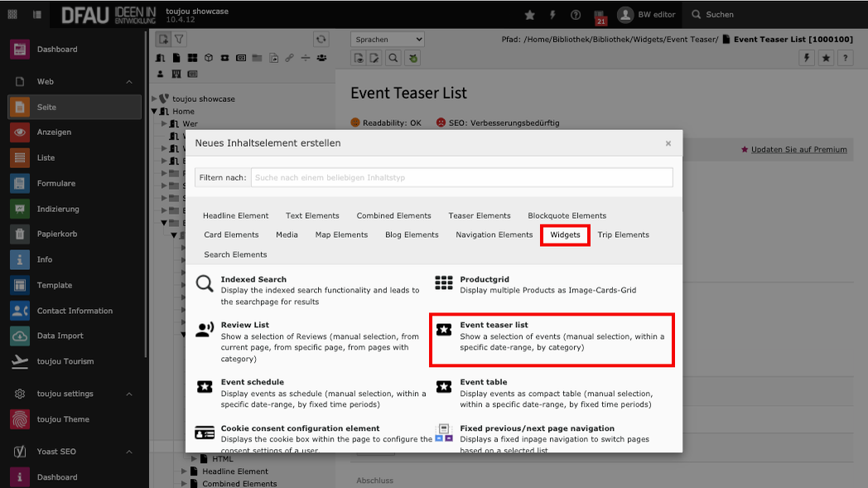This screenshot has width=868, height=488.
Task: Click the Indizierung module icon
Action: (x=20, y=209)
